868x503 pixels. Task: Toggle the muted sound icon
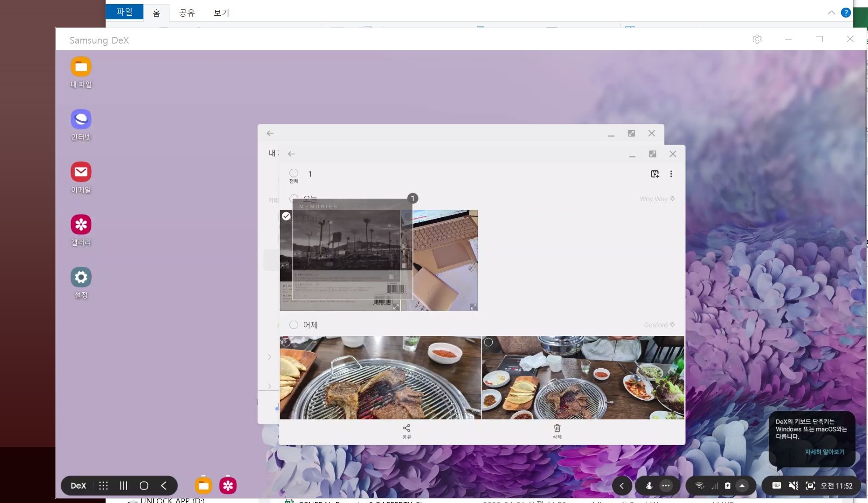(x=793, y=485)
